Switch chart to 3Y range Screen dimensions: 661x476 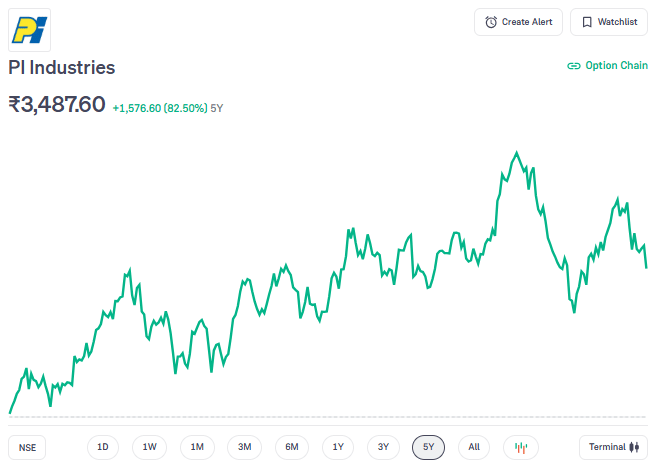click(x=383, y=447)
